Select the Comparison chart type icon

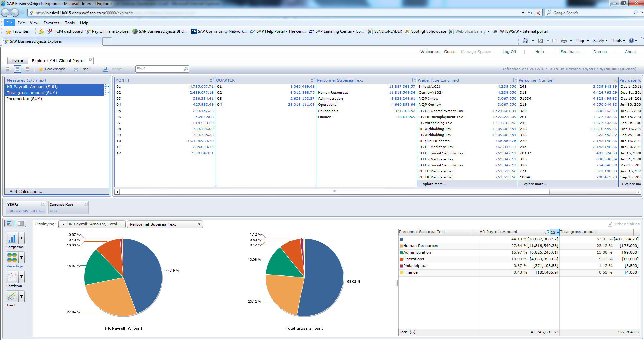12,238
